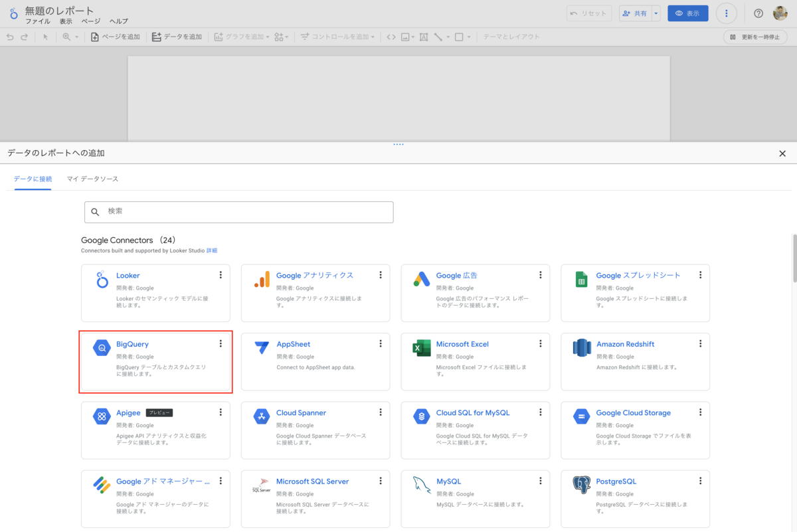Open the ヘルプ menu
Screen dimensions: 797x532
click(119, 21)
